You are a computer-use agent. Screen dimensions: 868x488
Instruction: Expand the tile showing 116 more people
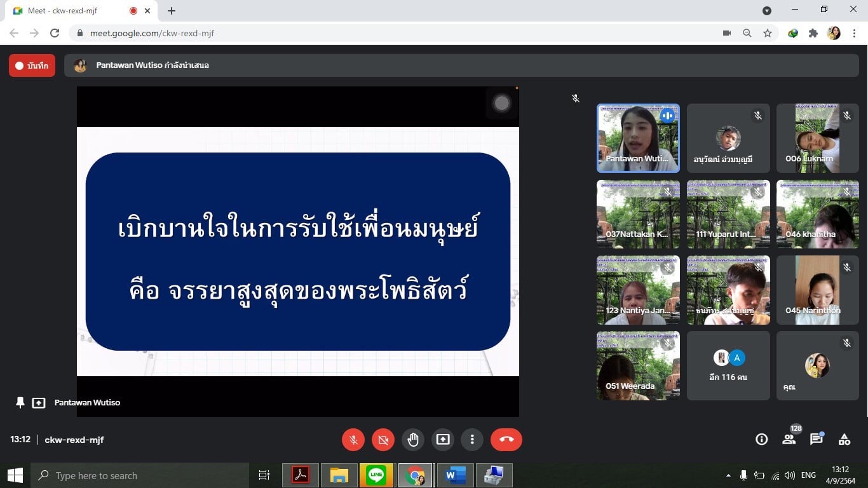pos(728,366)
